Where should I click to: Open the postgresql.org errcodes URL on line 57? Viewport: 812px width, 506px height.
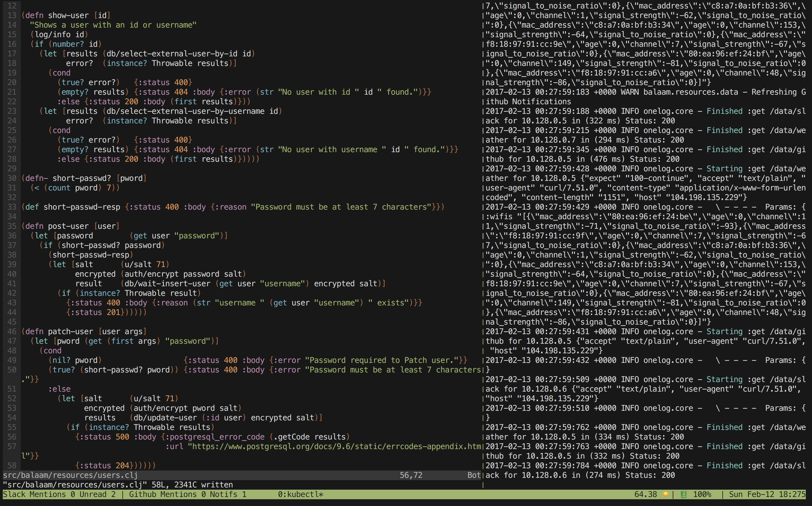coord(336,447)
